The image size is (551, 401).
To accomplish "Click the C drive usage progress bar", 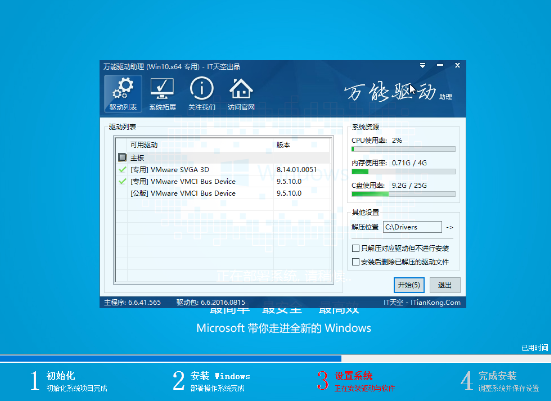I will [404, 194].
